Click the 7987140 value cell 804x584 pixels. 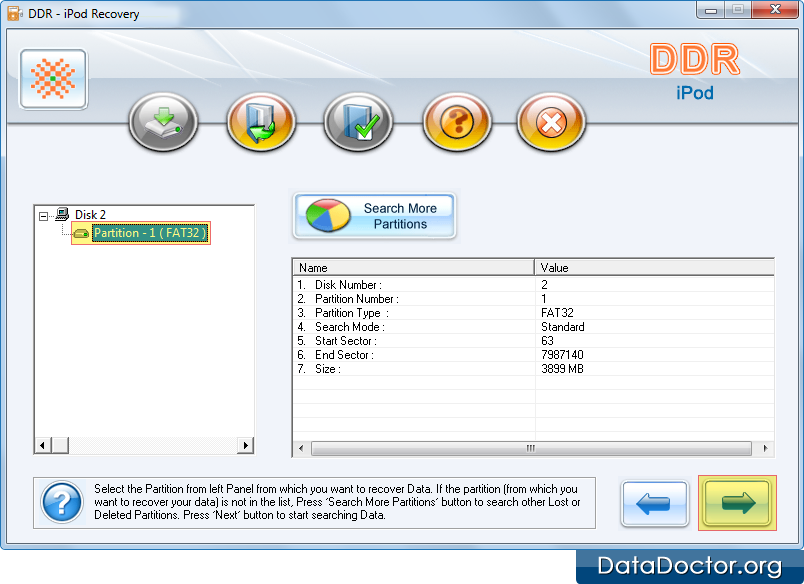tap(562, 355)
